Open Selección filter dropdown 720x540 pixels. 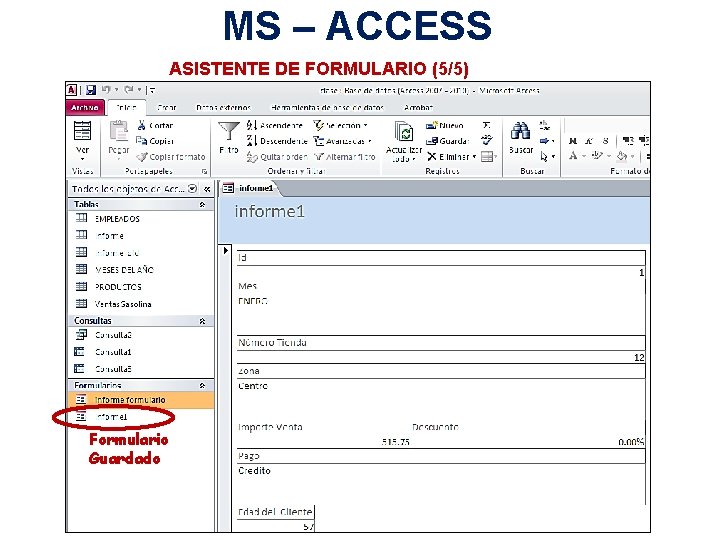[x=340, y=125]
